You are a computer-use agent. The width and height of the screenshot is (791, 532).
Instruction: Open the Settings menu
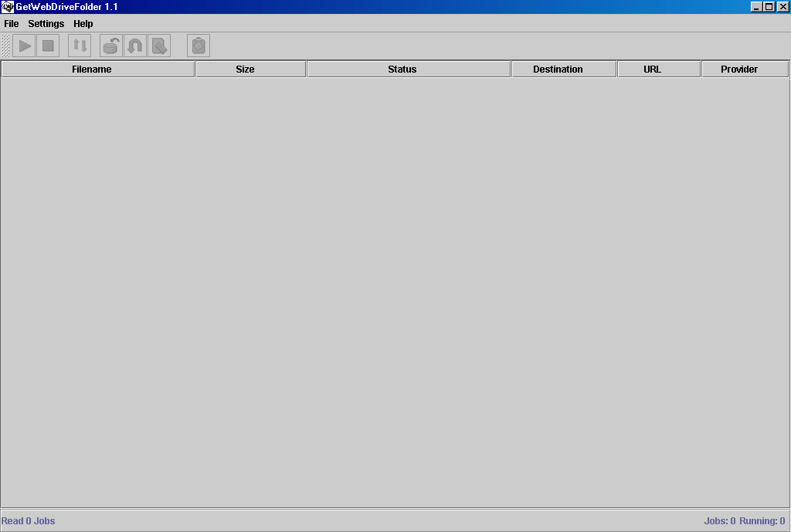(x=46, y=24)
